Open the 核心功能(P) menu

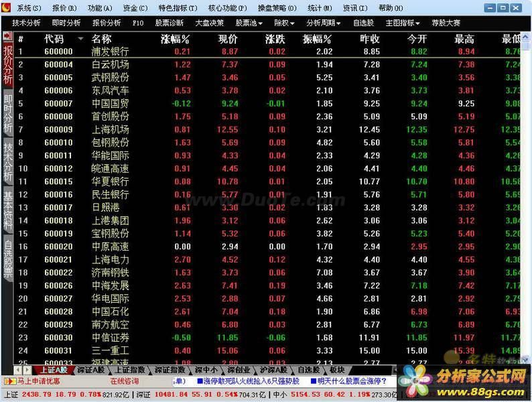[x=228, y=8]
